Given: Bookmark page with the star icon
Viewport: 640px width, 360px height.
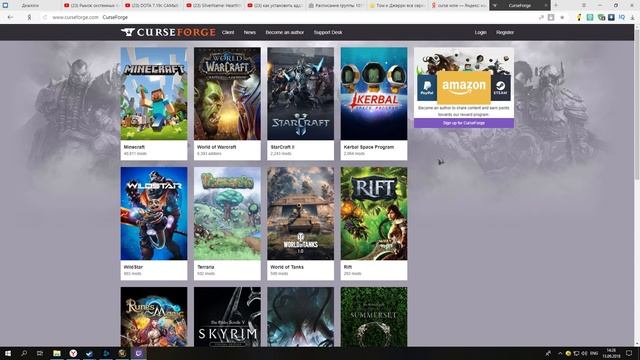Looking at the screenshot, I should click(x=562, y=18).
